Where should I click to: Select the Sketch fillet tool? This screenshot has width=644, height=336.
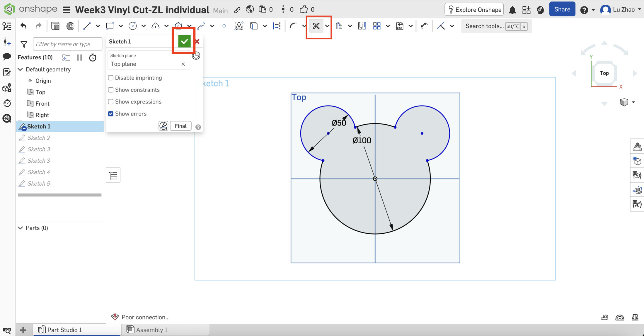(293, 26)
